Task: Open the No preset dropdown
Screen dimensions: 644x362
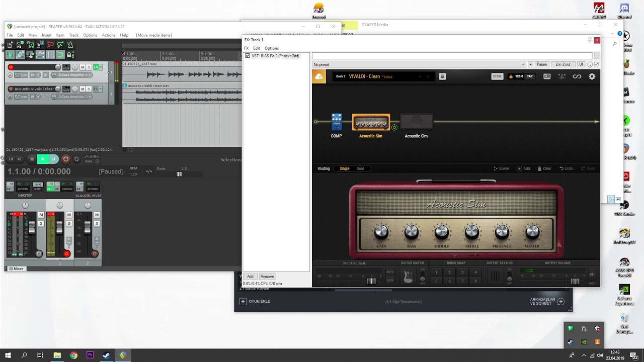Action: pos(419,64)
